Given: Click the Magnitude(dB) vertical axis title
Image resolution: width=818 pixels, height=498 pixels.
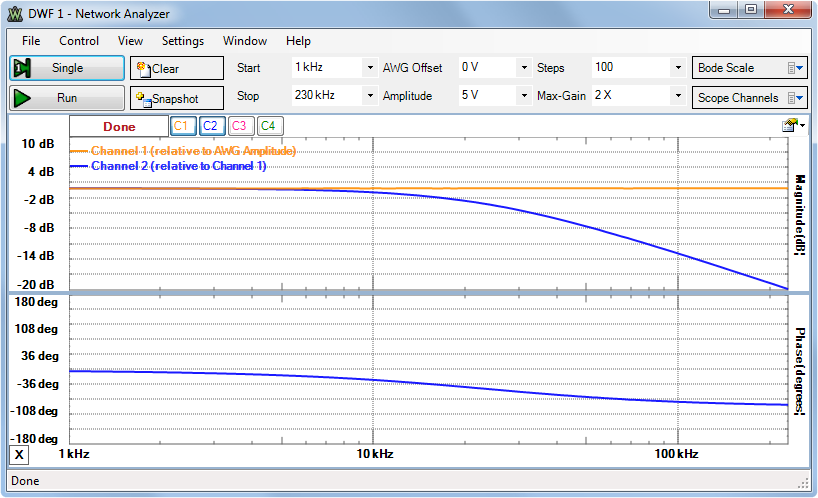Looking at the screenshot, I should click(800, 215).
